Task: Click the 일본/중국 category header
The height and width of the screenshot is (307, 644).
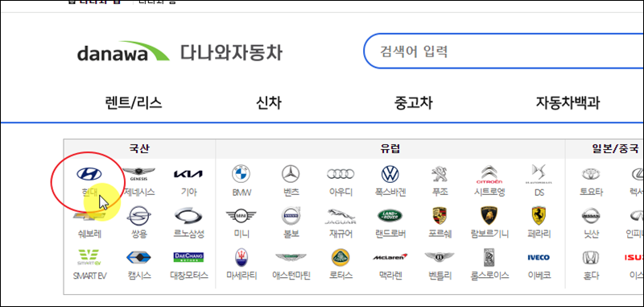Action: (x=615, y=149)
